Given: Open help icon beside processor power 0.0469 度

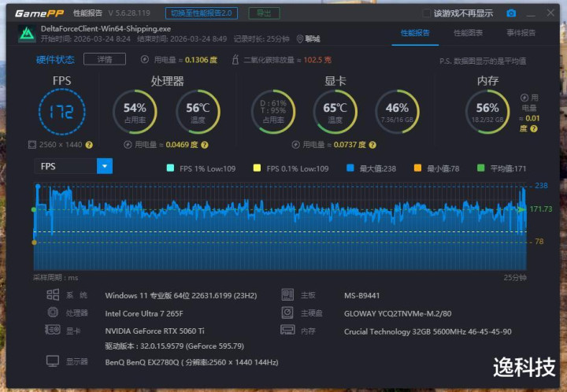Looking at the screenshot, I should pos(203,145).
